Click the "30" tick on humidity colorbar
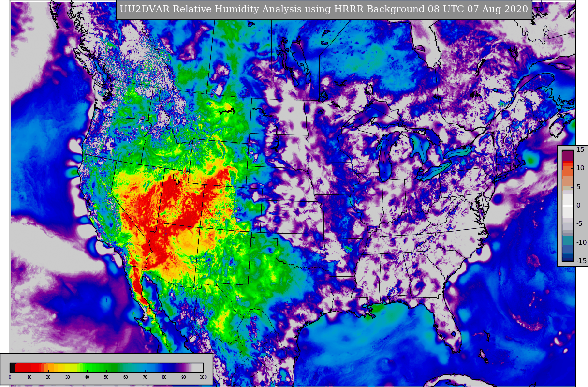 [x=68, y=377]
